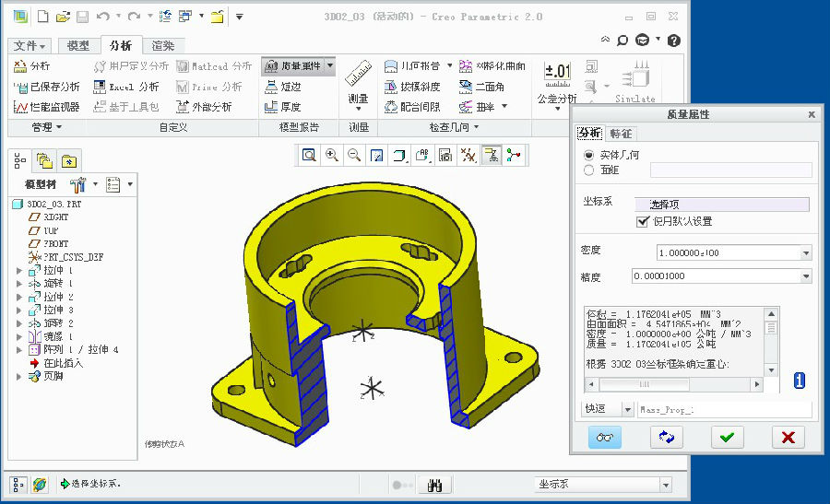Switch to the 特征 tab in dialog
This screenshot has height=504, width=830.
click(622, 134)
